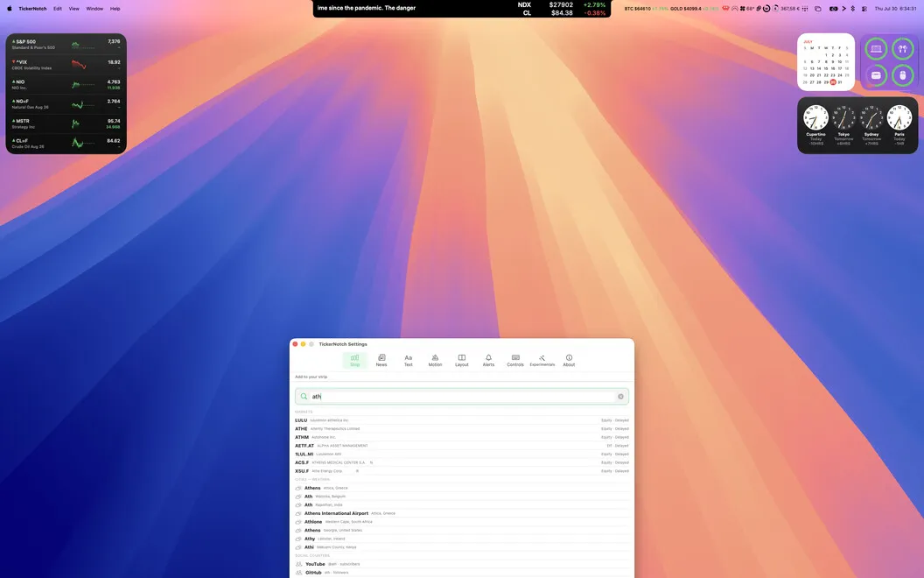This screenshot has width=924, height=578.
Task: Open the Controls settings tab
Action: [x=515, y=360]
